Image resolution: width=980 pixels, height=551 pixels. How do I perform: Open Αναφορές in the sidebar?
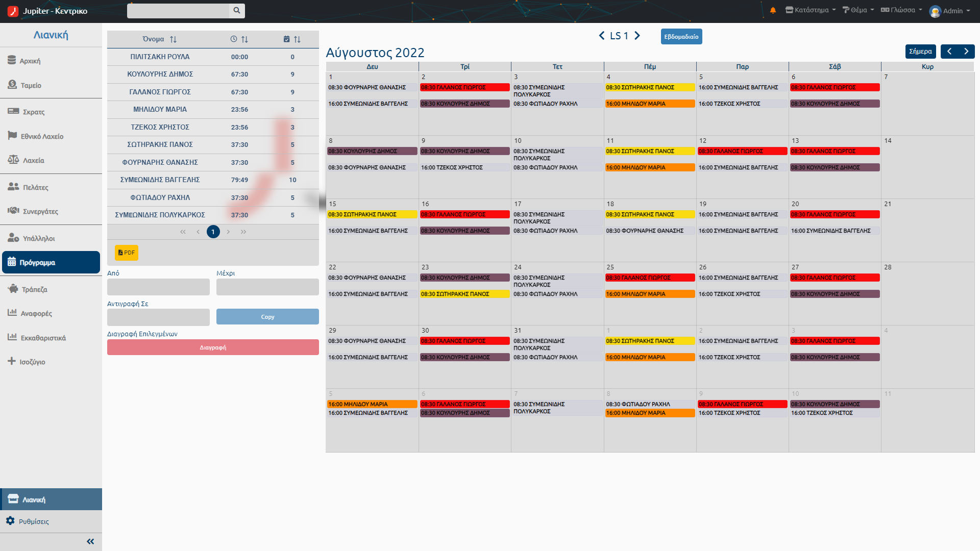[51, 313]
